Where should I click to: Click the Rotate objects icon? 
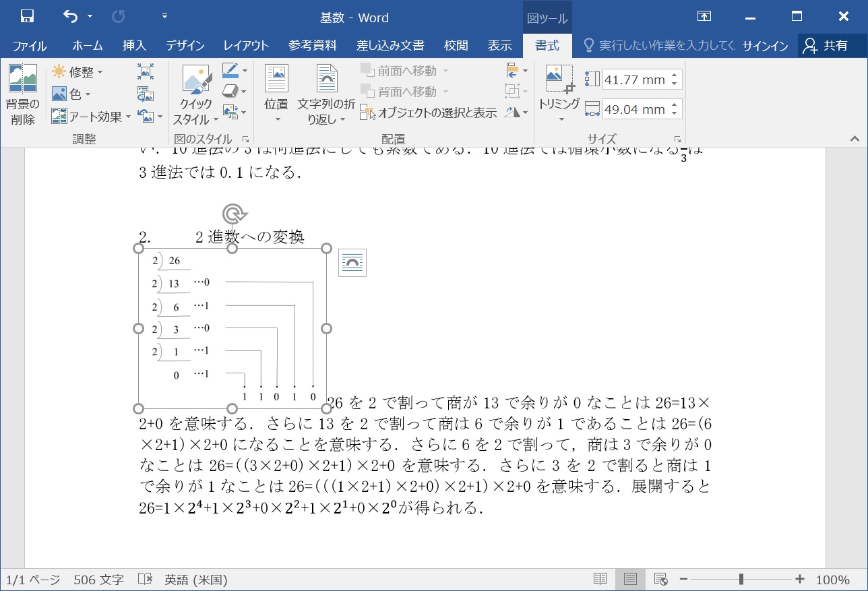point(512,113)
